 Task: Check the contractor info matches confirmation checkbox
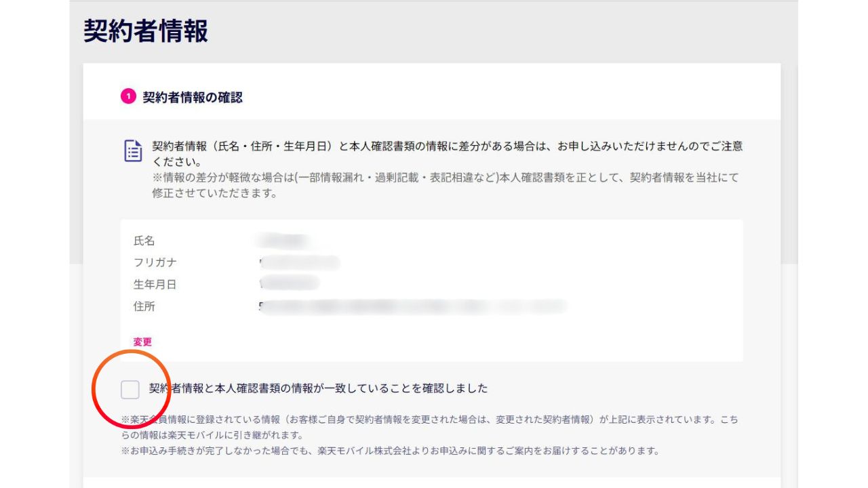click(x=130, y=389)
